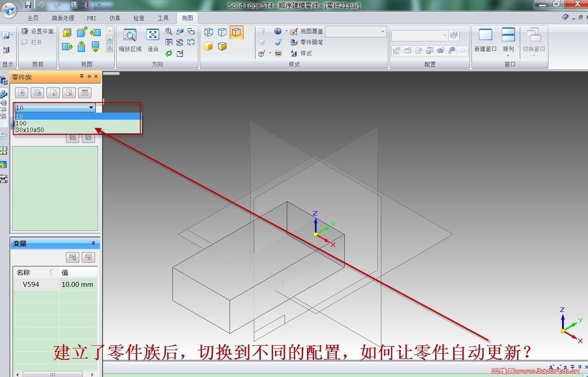Open the table edit icon in 零件族 toolbar

coord(85,92)
